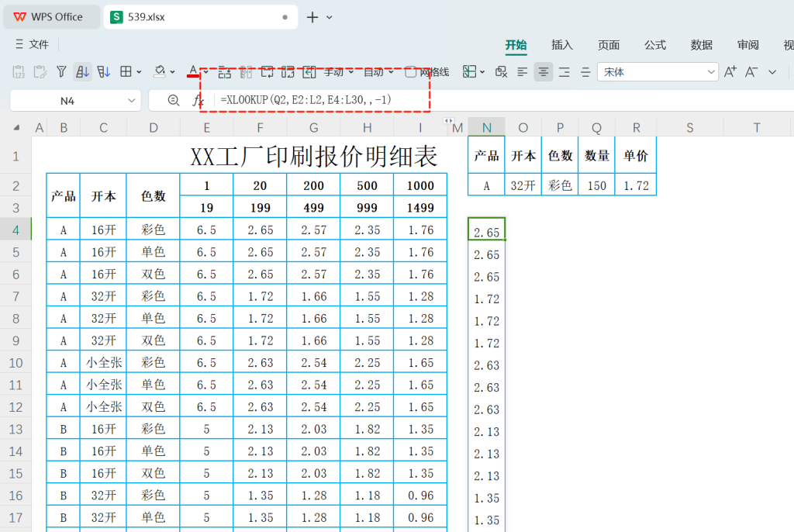Open the border style dropdown arrow
Screen dimensions: 794x532
click(x=139, y=72)
